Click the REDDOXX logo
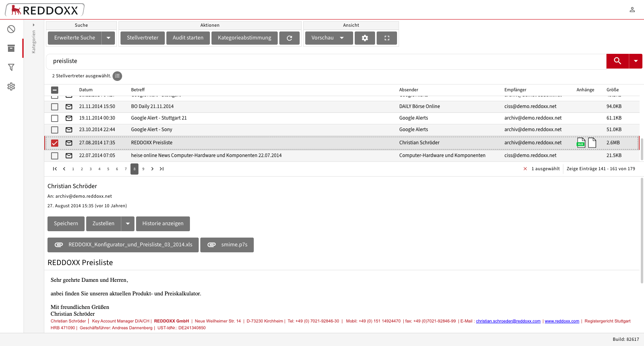This screenshot has width=644, height=346. (x=45, y=10)
